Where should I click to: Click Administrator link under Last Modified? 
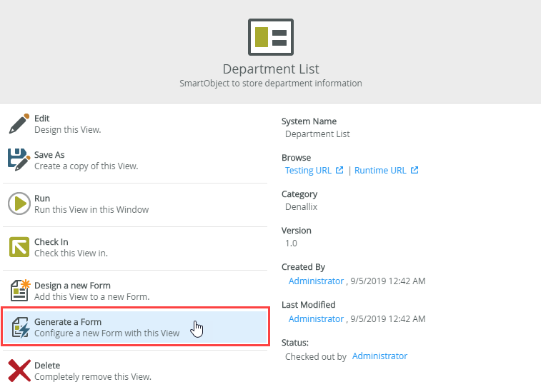point(316,318)
